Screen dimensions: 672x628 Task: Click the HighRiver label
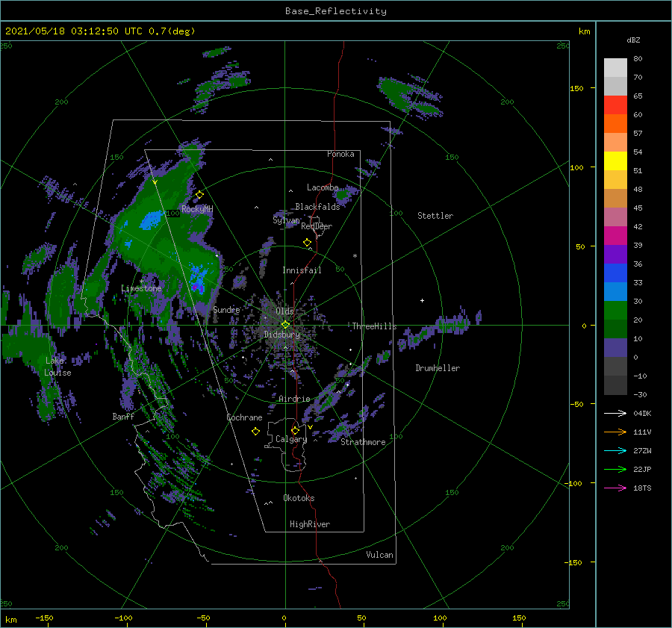(x=310, y=524)
